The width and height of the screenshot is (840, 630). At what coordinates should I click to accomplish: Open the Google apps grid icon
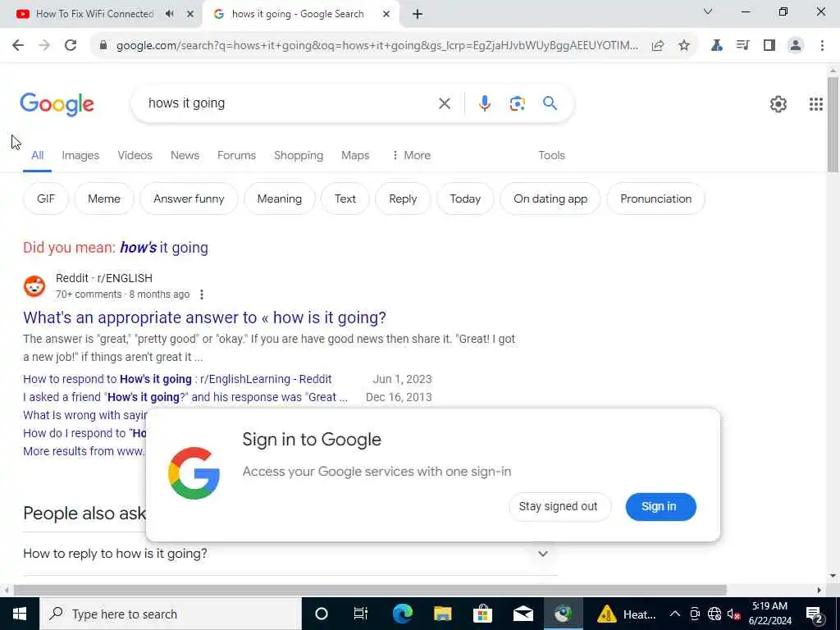tap(816, 104)
